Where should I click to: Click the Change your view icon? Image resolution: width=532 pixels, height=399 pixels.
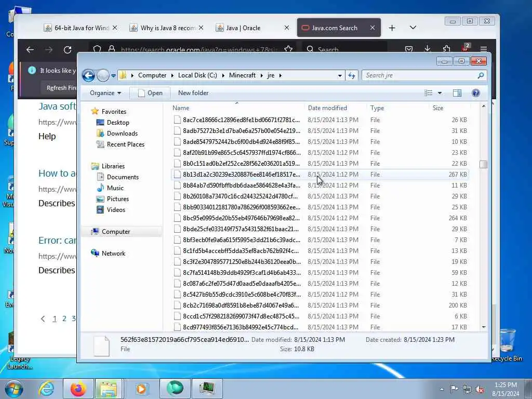tap(429, 93)
